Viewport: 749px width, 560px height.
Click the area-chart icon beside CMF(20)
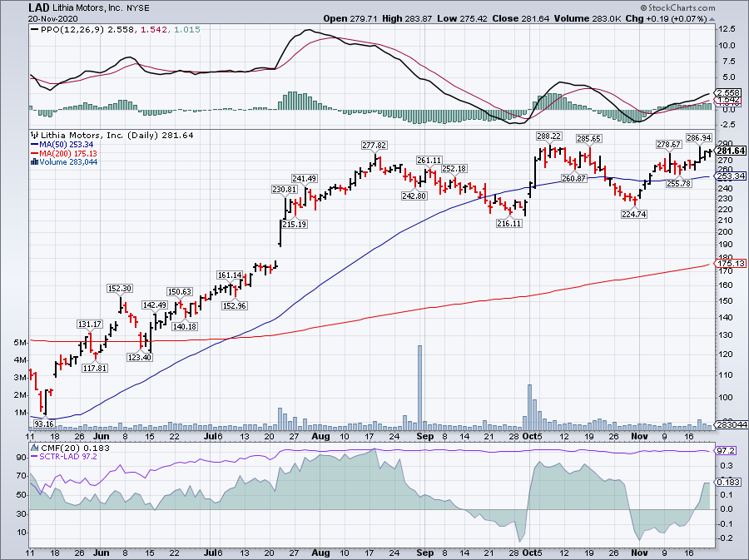click(35, 448)
